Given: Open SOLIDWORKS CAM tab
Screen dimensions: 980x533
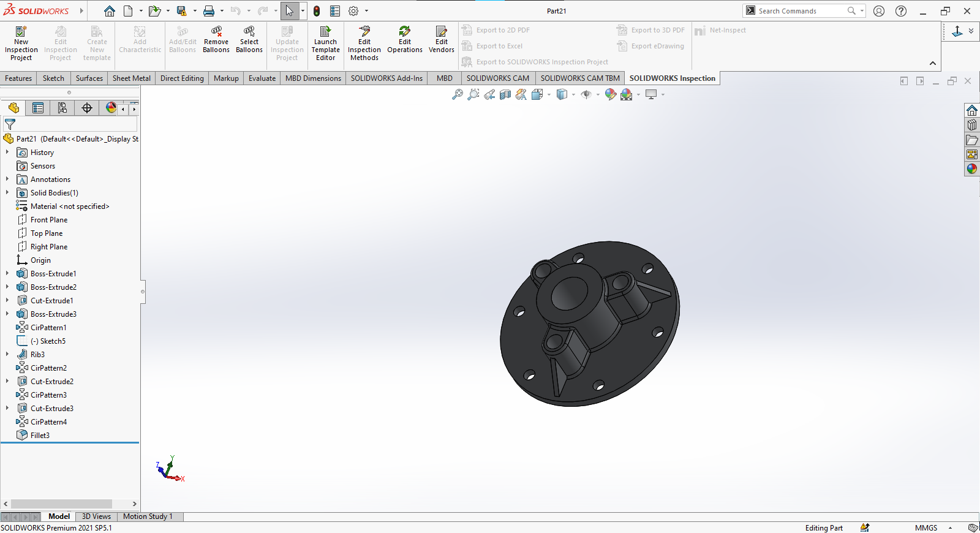Looking at the screenshot, I should click(498, 78).
